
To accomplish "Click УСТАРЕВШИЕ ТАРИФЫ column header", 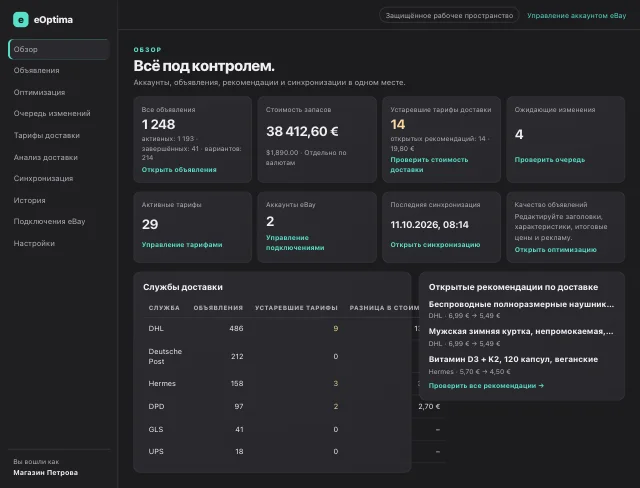I will coord(296,308).
